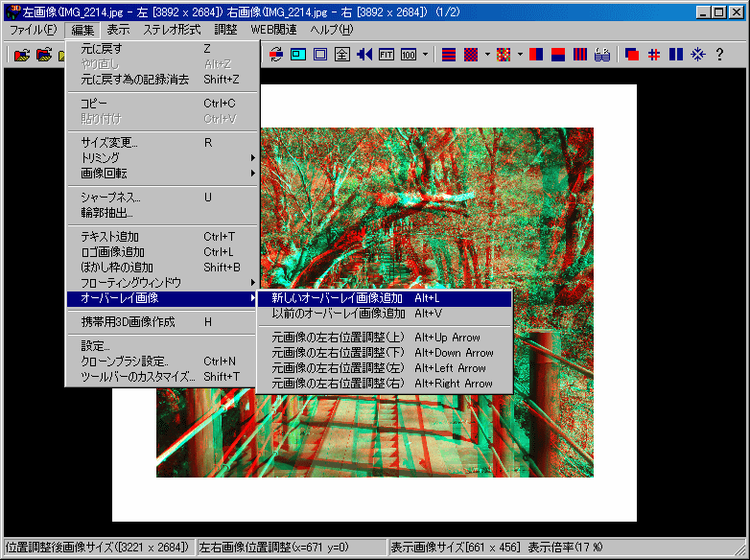Click the blue auto-alignment star icon

698,55
